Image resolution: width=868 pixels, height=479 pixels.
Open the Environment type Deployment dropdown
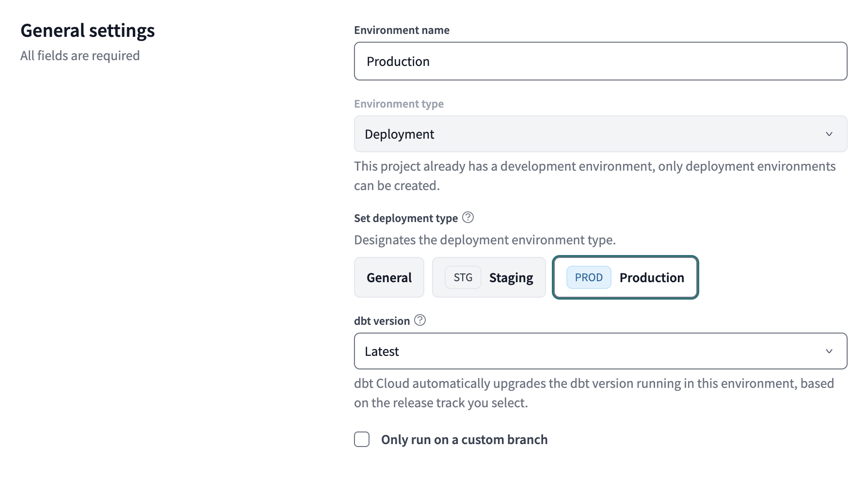click(x=600, y=134)
